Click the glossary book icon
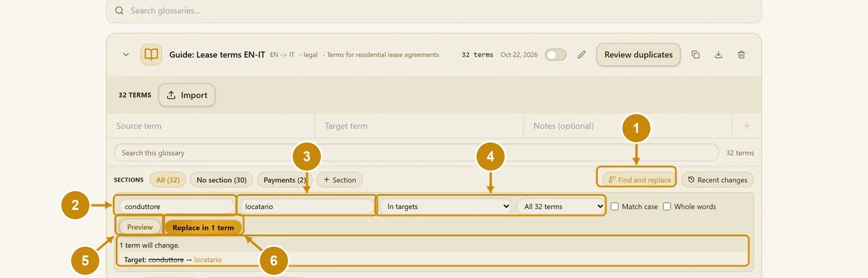The width and height of the screenshot is (868, 278). (151, 55)
